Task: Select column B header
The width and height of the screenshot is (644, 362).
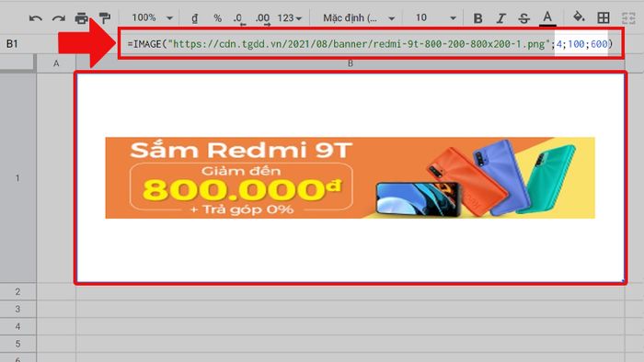Action: 351,63
